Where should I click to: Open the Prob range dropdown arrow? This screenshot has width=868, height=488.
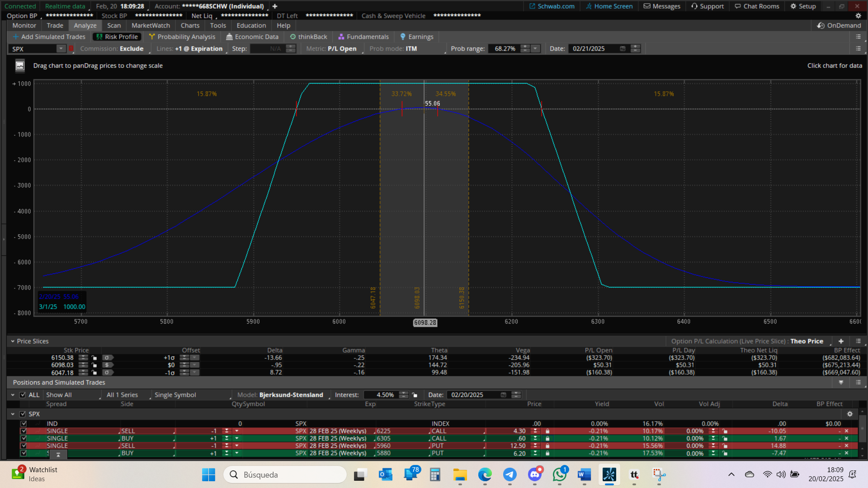[x=535, y=49]
